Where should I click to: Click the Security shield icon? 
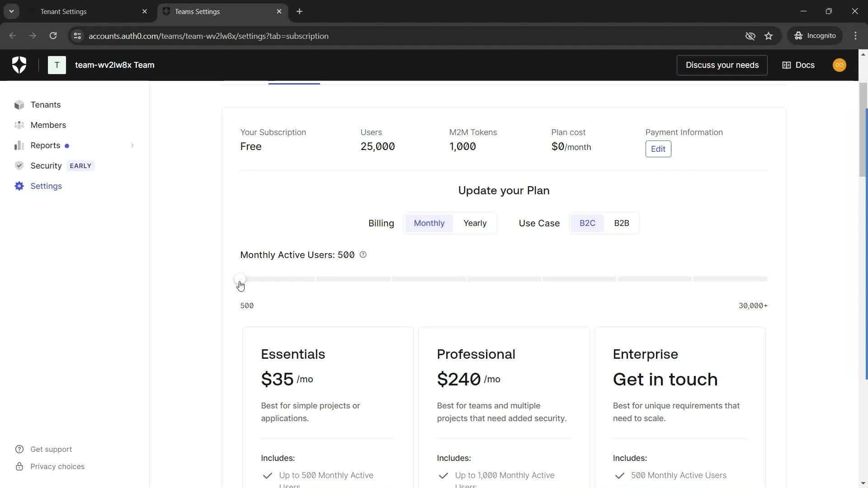pyautogui.click(x=19, y=166)
